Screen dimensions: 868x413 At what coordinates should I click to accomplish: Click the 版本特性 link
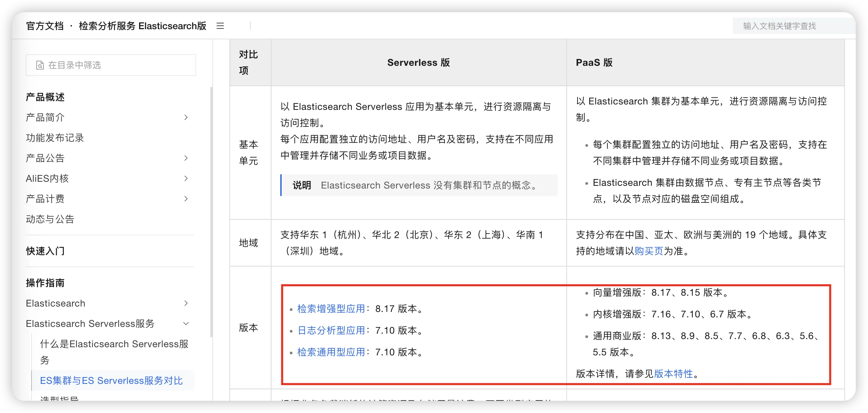pos(673,374)
